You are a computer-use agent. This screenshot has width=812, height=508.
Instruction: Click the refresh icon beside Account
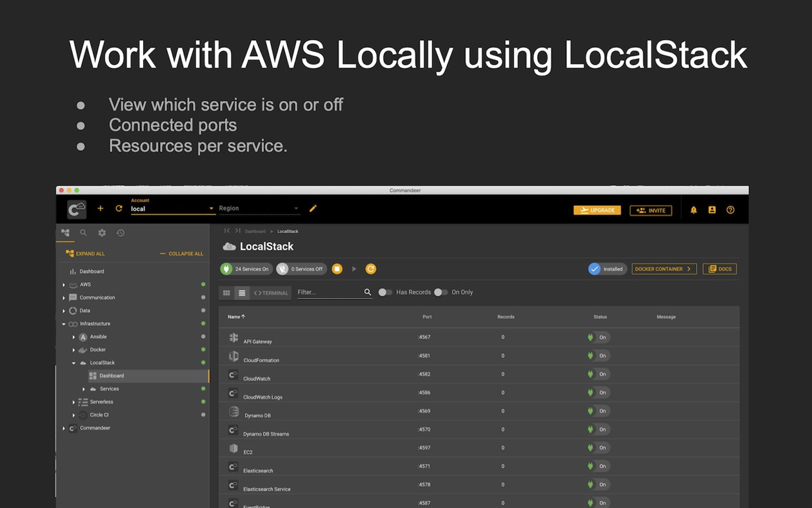[x=119, y=208]
